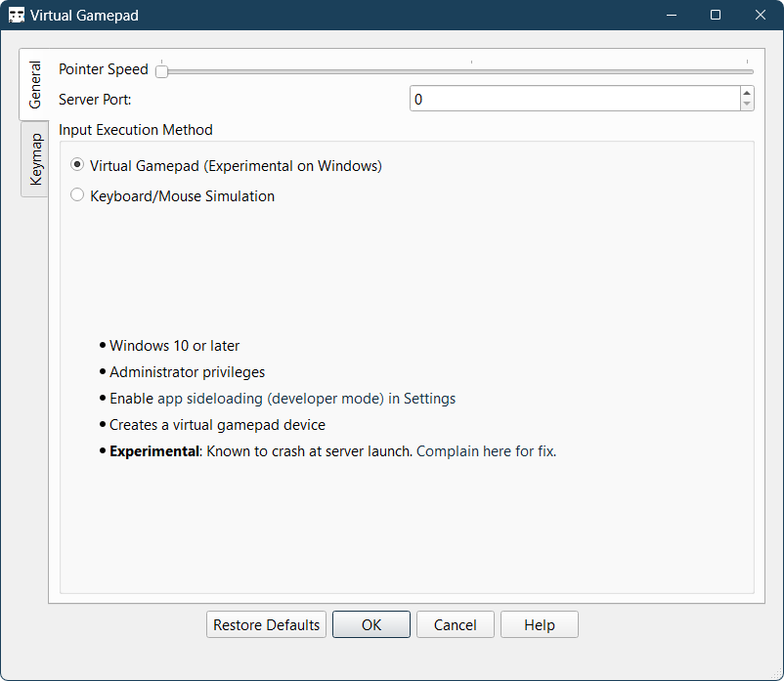
Task: Click the Pointer Speed slider handle
Action: [x=161, y=70]
